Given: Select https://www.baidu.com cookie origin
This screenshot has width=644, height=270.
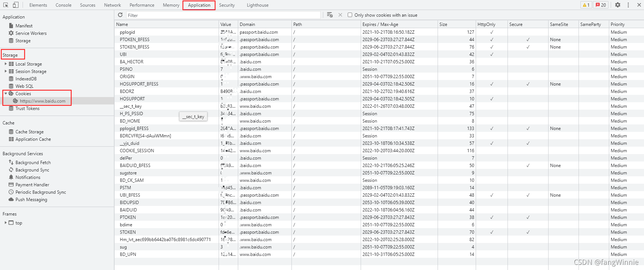Looking at the screenshot, I should click(x=43, y=101).
